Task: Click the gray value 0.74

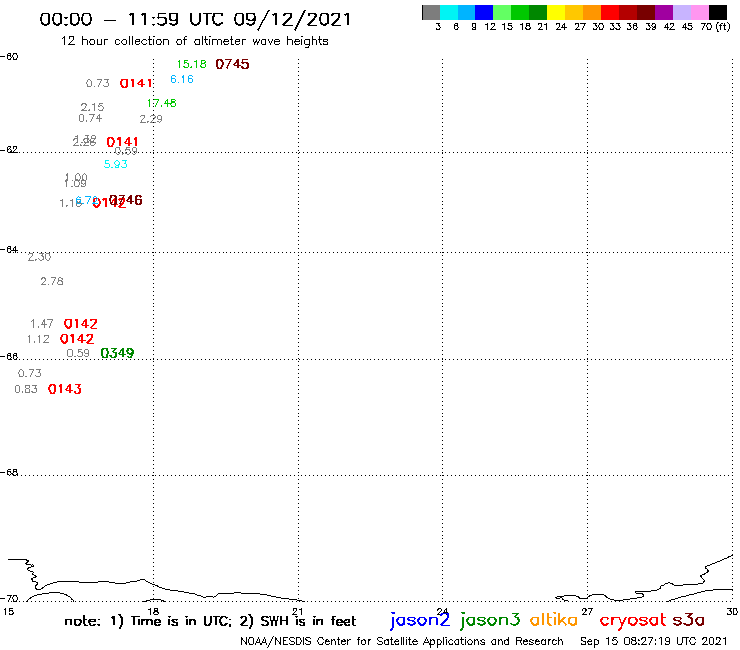Action: [90, 118]
